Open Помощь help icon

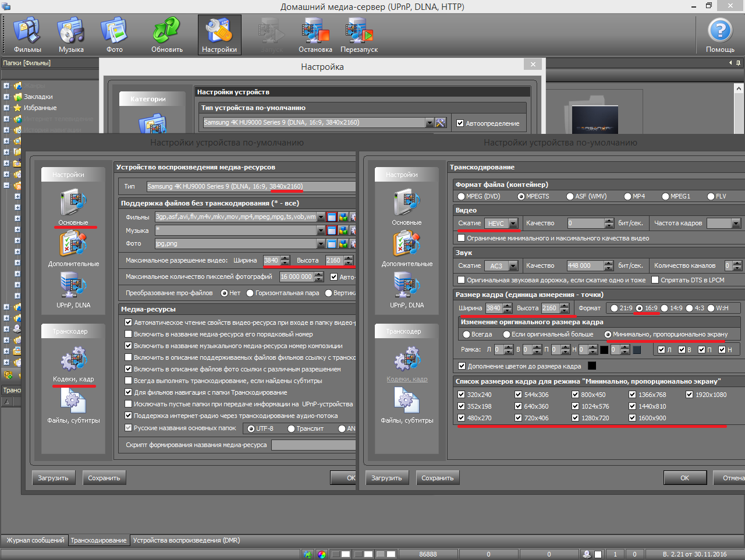[720, 35]
